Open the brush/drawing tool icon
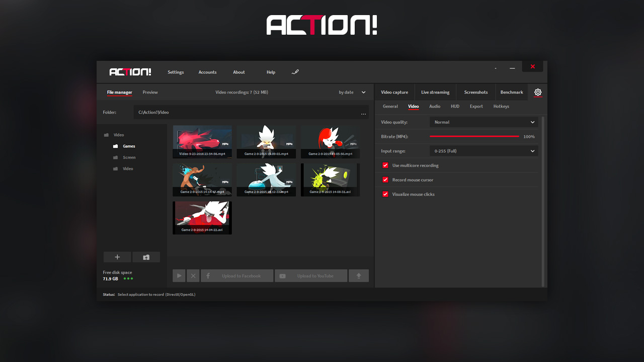The width and height of the screenshot is (644, 362). coord(295,72)
